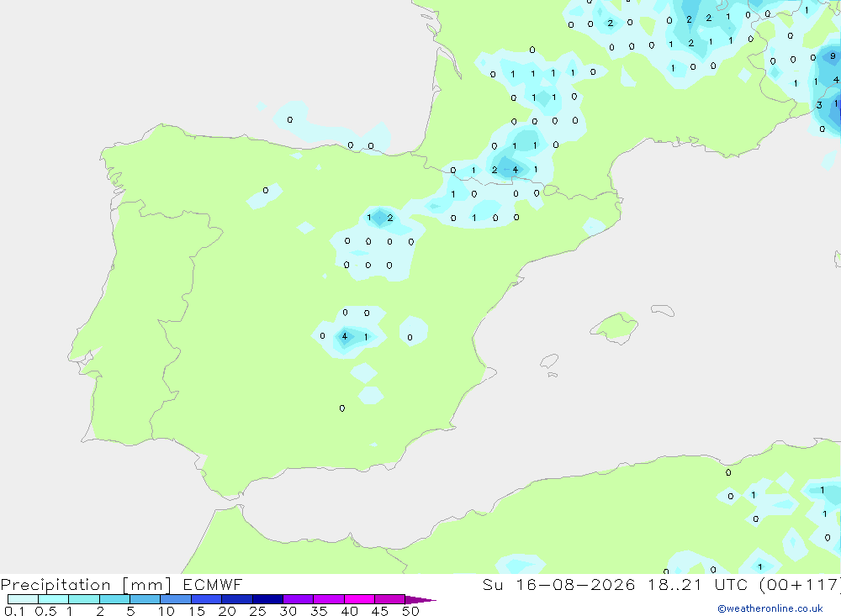Click the 45–50 mm legend color swatch

tap(390, 599)
